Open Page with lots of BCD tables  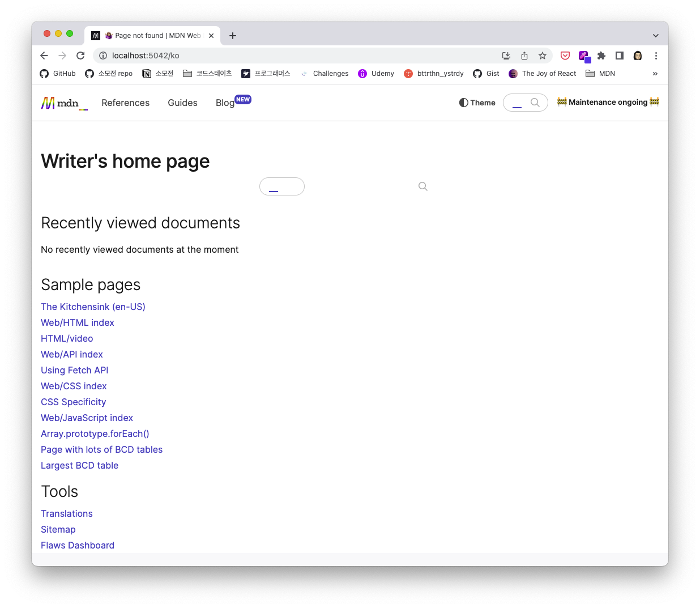pos(101,449)
